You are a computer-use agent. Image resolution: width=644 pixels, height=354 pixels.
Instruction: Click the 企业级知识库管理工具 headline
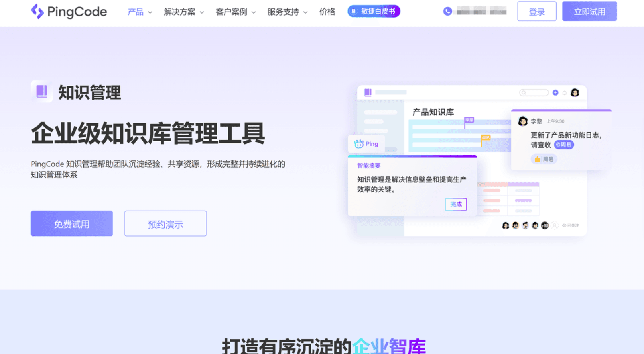point(148,133)
